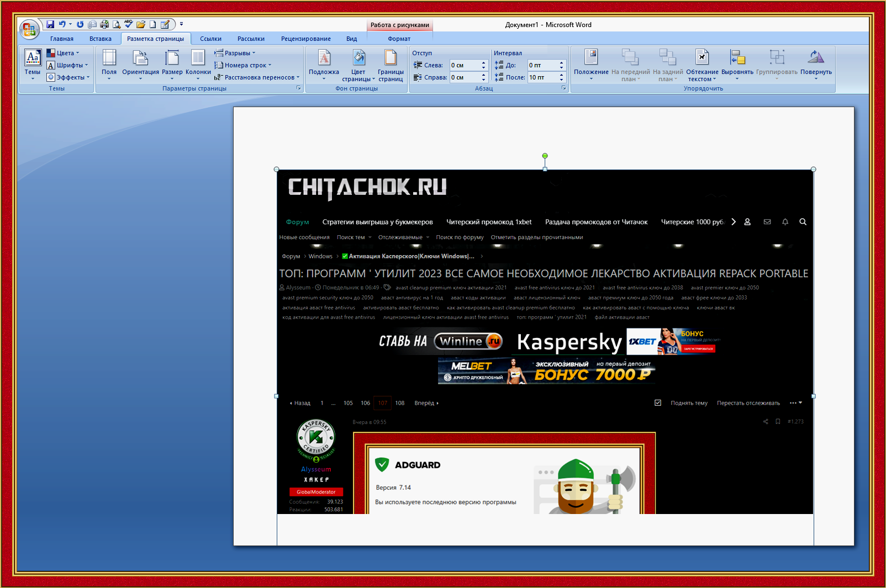Open Цвет страницы page color menu
Screen dimensions: 886x588
pos(358,66)
